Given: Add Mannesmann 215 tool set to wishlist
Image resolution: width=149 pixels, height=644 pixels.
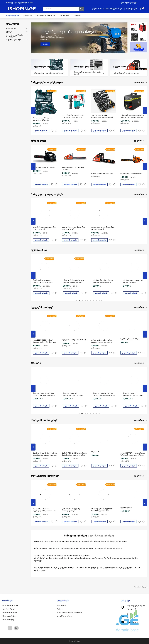Looking at the screenshot, I should click(x=52, y=131).
